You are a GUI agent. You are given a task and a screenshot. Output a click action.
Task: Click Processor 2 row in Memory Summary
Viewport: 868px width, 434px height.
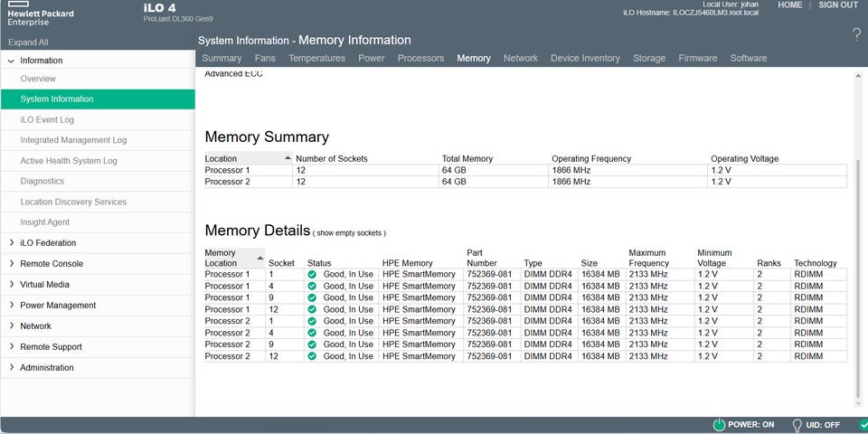525,182
